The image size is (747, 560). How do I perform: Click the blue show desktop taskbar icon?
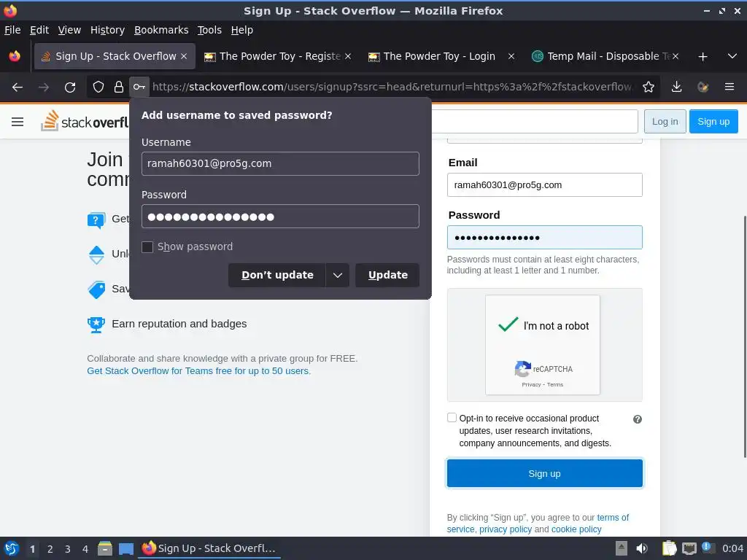[x=126, y=549]
